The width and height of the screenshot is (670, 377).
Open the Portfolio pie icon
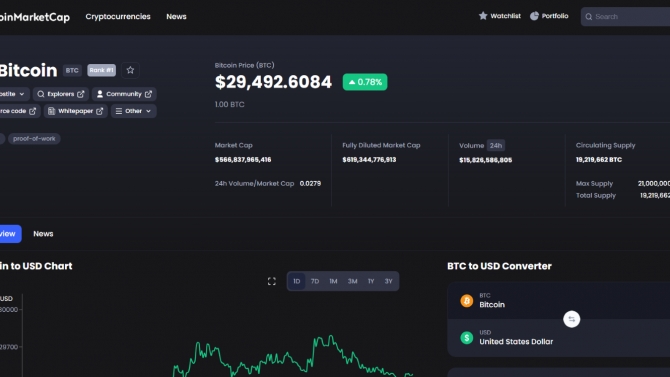tap(534, 16)
